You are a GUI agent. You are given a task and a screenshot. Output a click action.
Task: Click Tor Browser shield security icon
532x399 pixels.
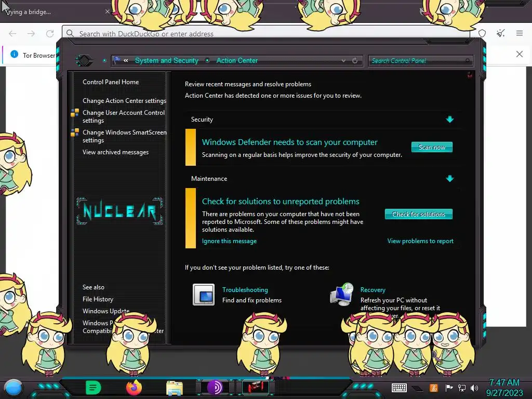pyautogui.click(x=482, y=33)
